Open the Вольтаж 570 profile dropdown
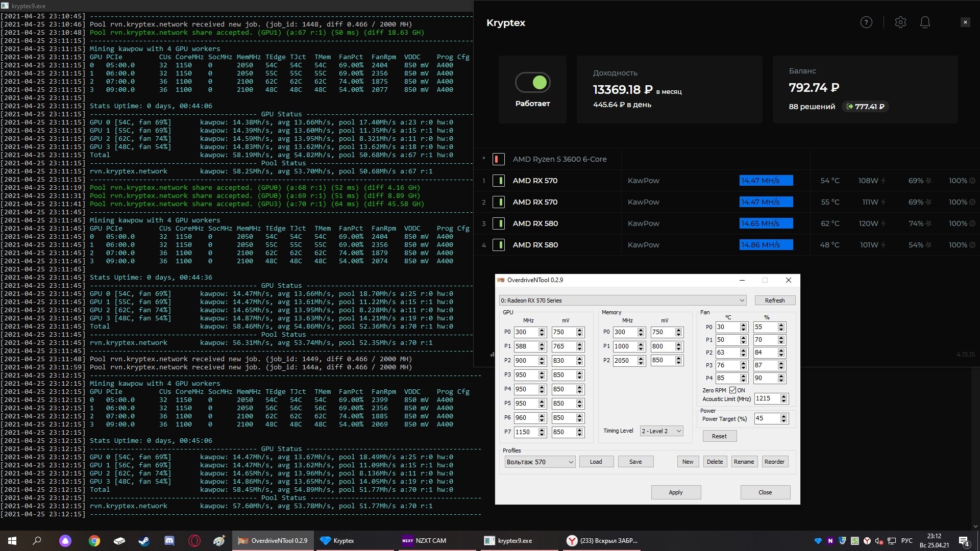Viewport: 980px width, 551px height. tap(540, 462)
